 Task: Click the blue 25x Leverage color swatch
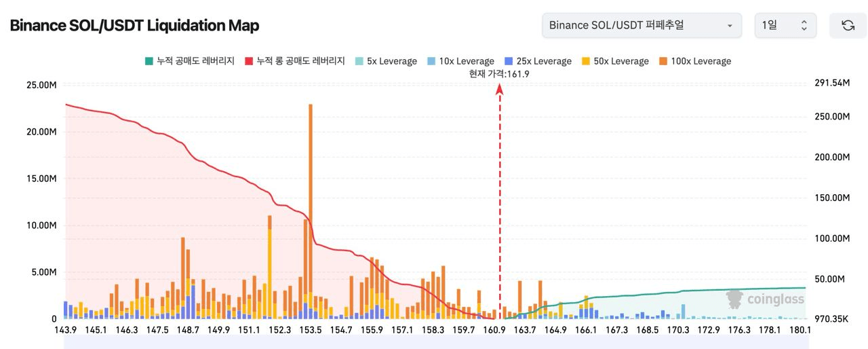[x=509, y=61]
